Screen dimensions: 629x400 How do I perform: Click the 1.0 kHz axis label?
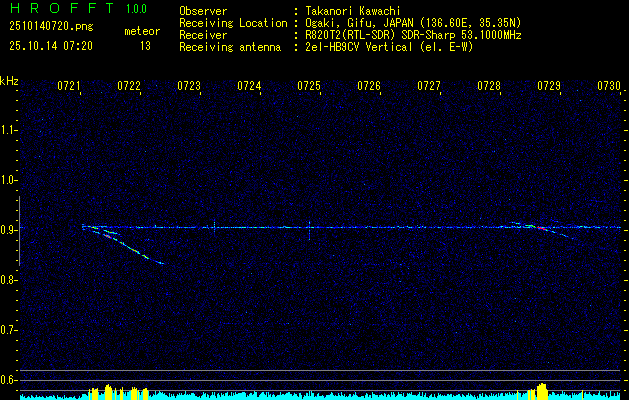pos(7,180)
